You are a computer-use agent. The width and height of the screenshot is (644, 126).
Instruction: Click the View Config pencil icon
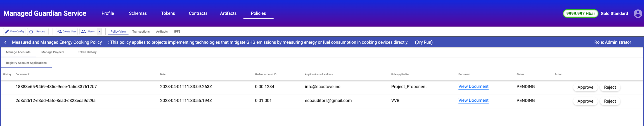pyautogui.click(x=7, y=31)
